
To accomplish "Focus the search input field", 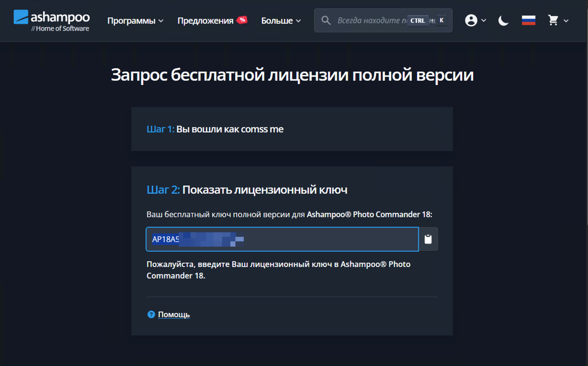I will click(x=383, y=20).
